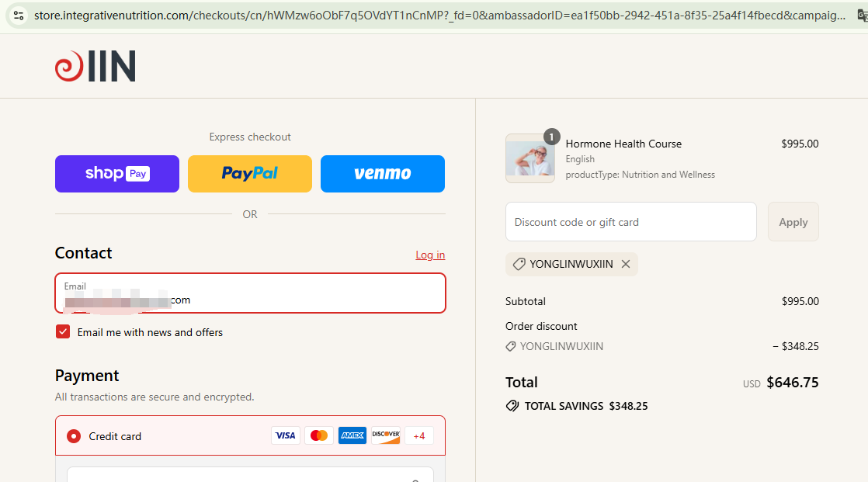Click the Hormone Health Course title
Image resolution: width=868 pixels, height=482 pixels.
pos(623,144)
